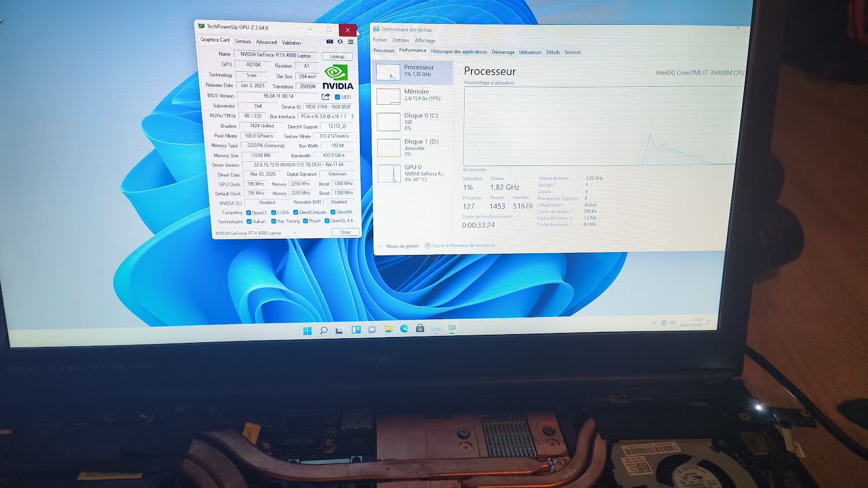Viewport: 868px width, 488px height.
Task: Click the Bus Interface question mark
Action: pyautogui.click(x=352, y=116)
